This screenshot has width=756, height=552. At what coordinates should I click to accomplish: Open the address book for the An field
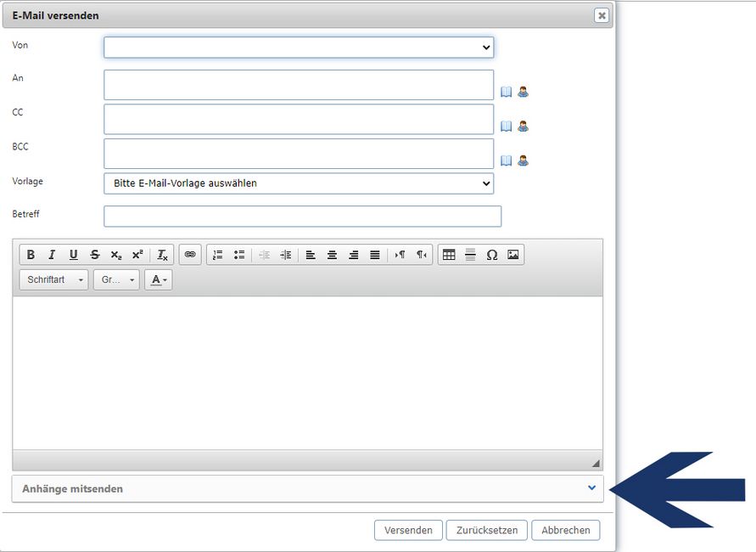point(506,92)
